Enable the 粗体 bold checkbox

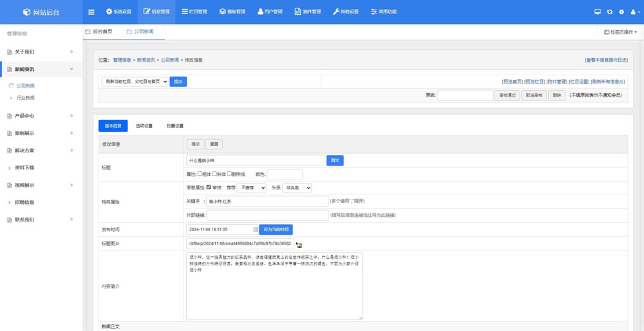200,174
